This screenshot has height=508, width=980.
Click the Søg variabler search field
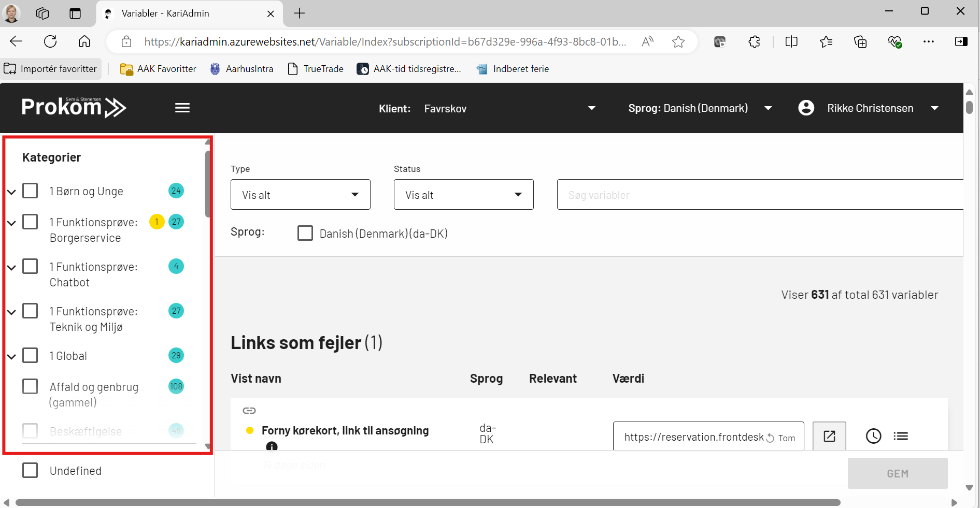(759, 195)
